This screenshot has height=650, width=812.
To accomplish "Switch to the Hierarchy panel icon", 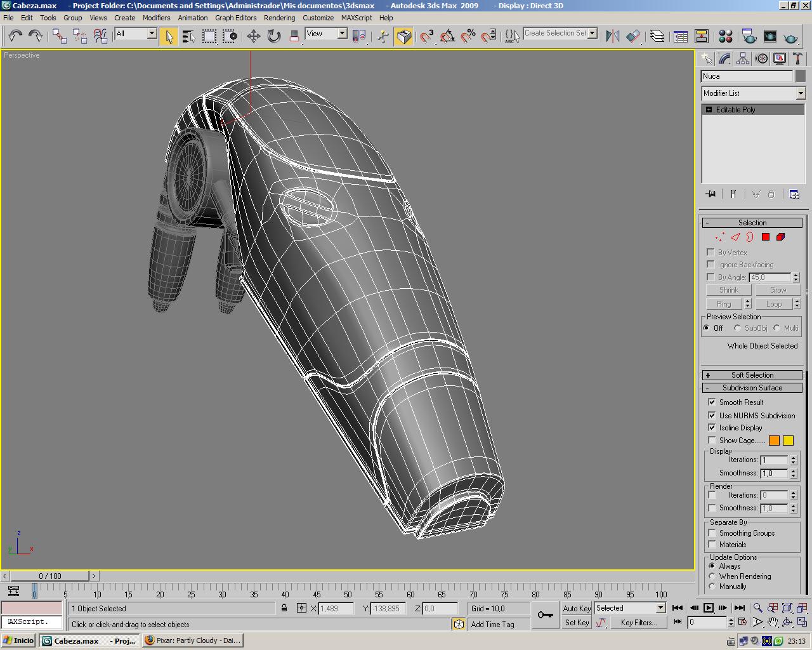I will tap(743, 59).
